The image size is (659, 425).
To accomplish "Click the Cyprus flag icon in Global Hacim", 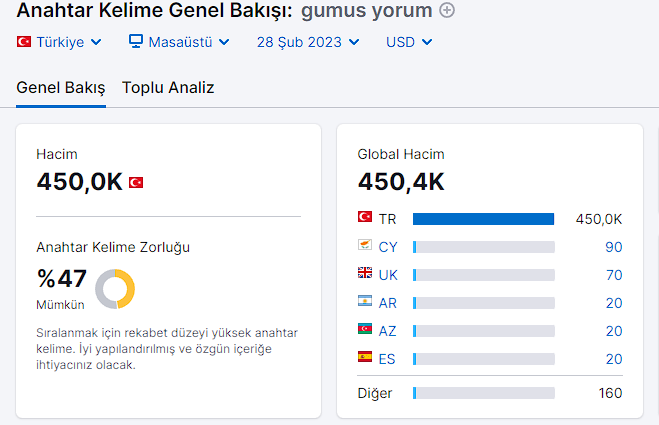I will (x=365, y=245).
